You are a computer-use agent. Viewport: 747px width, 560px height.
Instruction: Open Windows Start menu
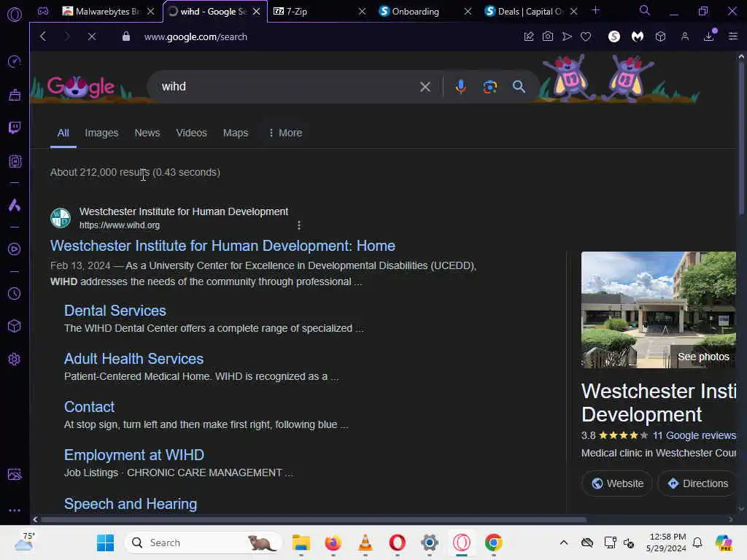click(105, 542)
